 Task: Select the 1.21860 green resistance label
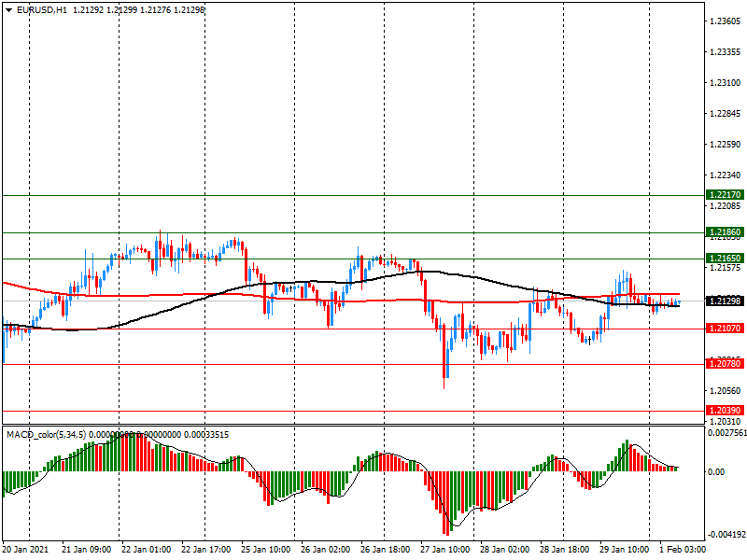725,231
